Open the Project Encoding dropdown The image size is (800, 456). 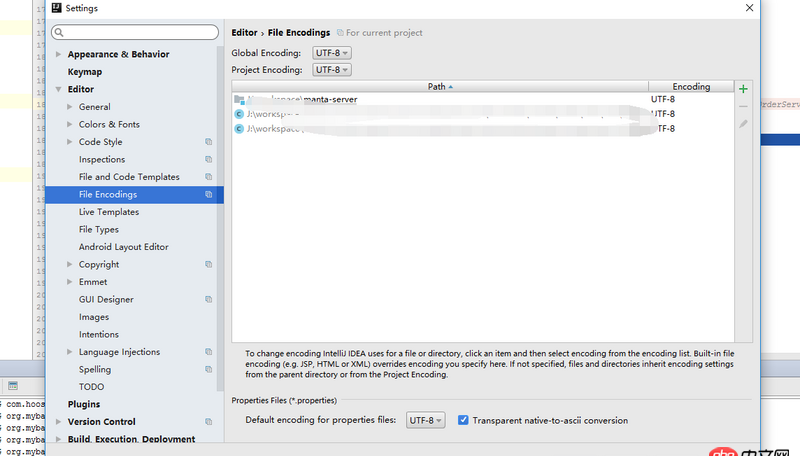[332, 70]
